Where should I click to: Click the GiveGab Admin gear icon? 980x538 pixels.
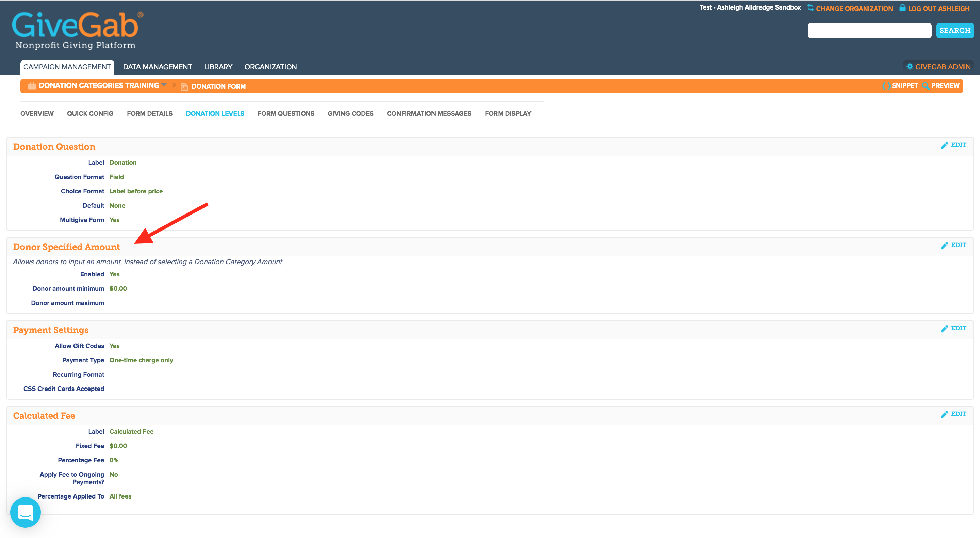point(910,66)
